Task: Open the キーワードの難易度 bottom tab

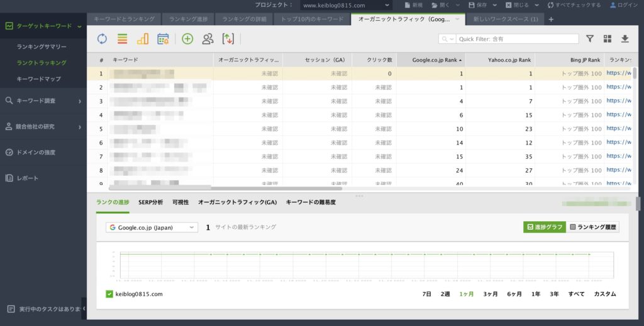Action: click(x=311, y=202)
